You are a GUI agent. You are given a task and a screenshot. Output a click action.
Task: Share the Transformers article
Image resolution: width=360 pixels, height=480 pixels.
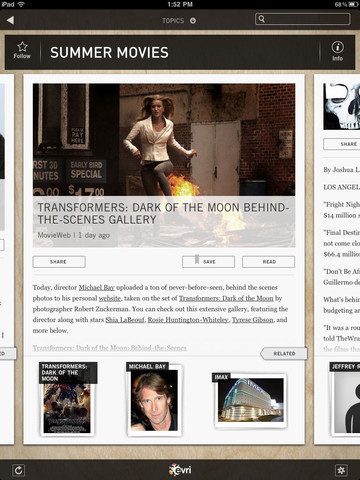pyautogui.click(x=59, y=262)
